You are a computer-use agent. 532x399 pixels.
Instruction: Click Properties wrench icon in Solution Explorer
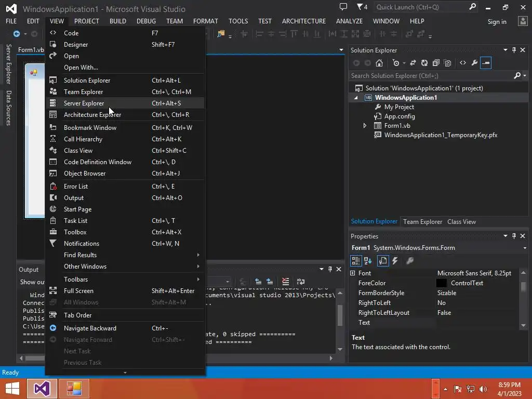pos(474,63)
